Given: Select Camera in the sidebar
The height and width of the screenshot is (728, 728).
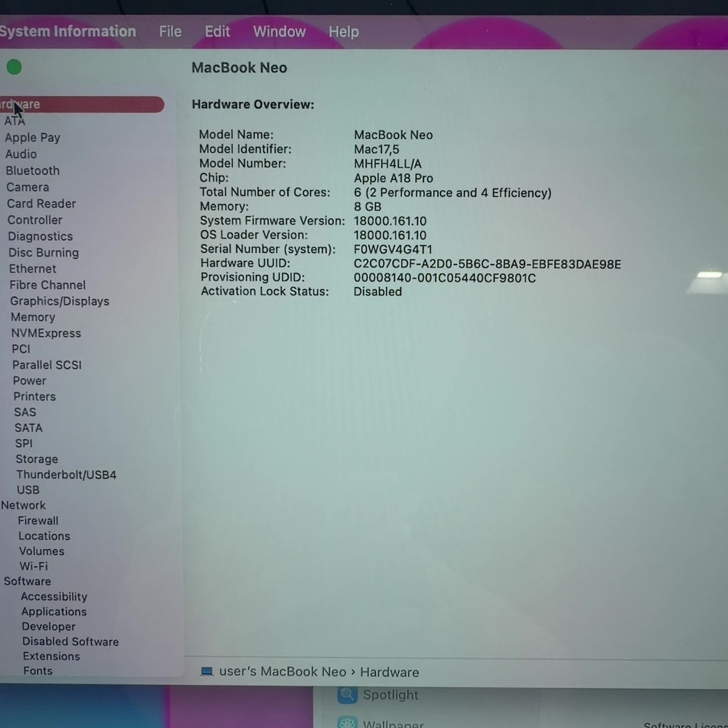Looking at the screenshot, I should (28, 187).
